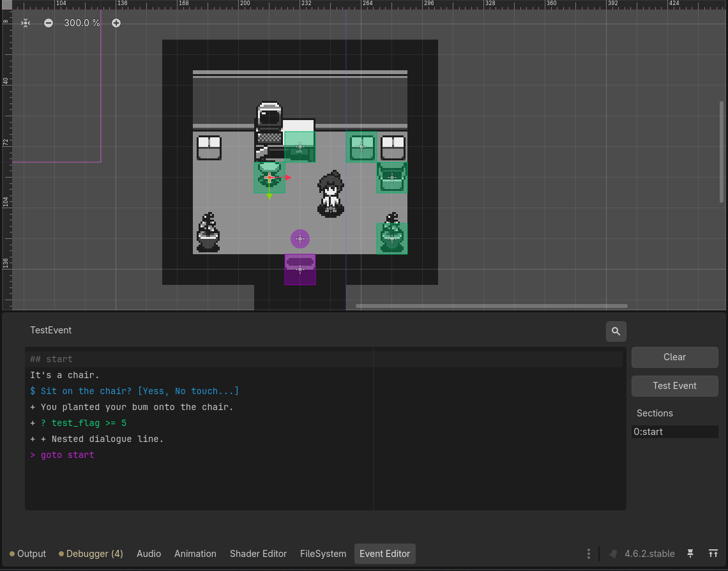Open the Shader Editor tab

pos(258,554)
